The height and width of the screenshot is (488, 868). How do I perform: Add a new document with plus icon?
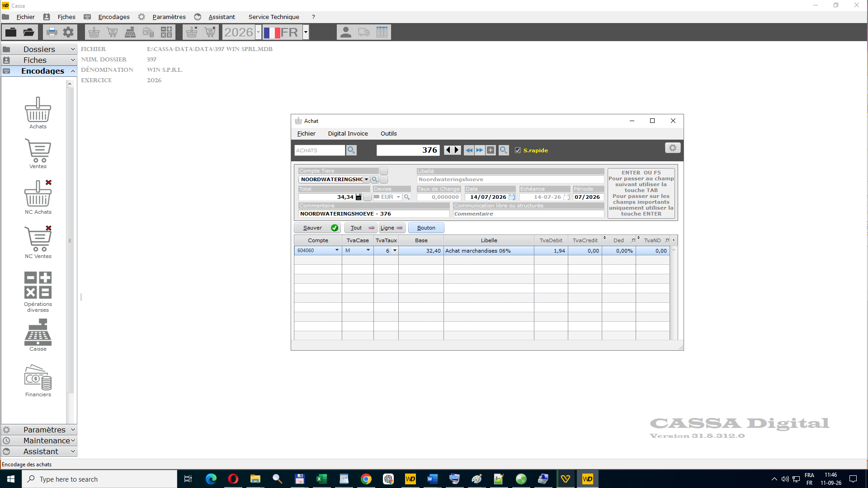(x=491, y=150)
